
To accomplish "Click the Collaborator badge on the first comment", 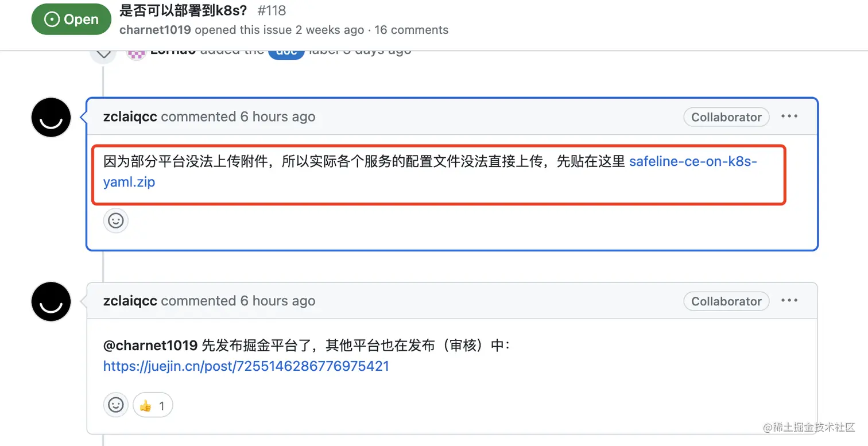I will [726, 117].
